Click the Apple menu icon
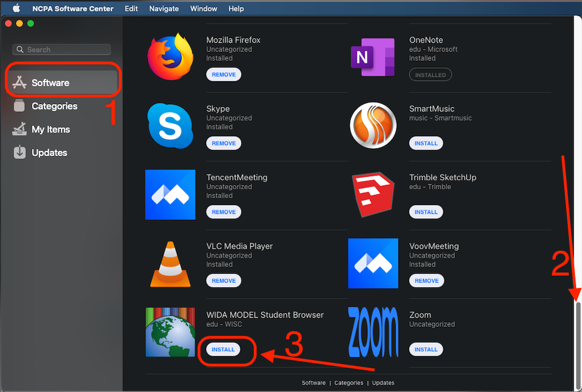The height and width of the screenshot is (392, 582). pyautogui.click(x=16, y=9)
